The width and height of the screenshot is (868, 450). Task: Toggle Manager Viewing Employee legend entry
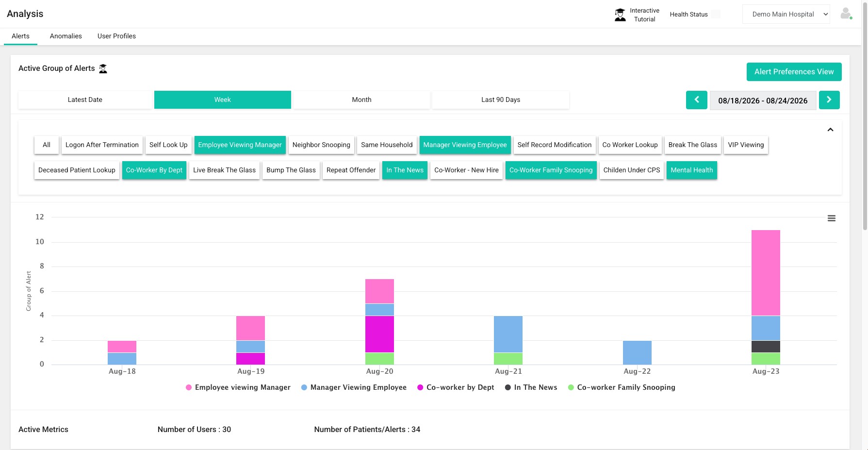coord(354,387)
